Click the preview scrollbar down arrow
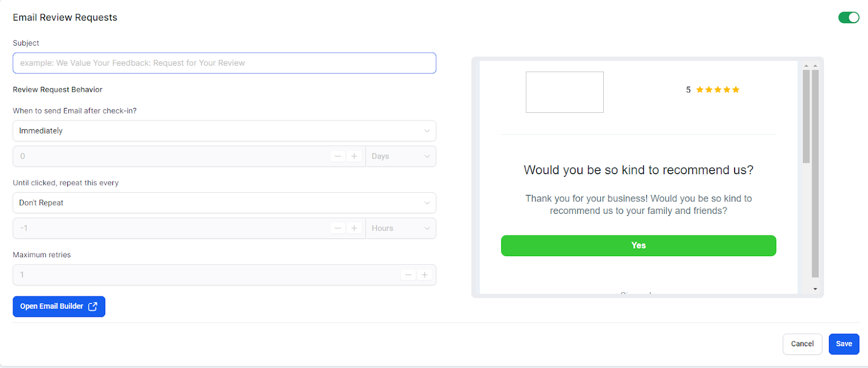Screen dimensions: 868x368 (815, 289)
